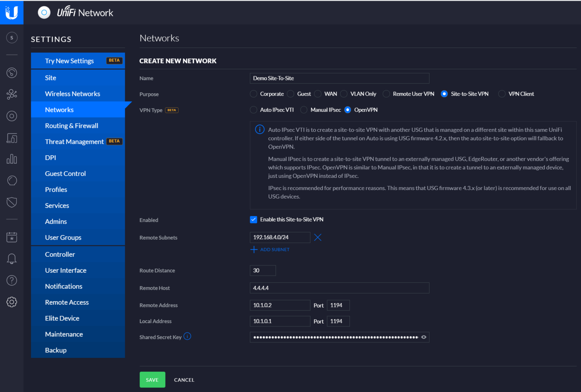Screen dimensions: 581x392
Task: Open DPI settings section
Action: pyautogui.click(x=78, y=157)
